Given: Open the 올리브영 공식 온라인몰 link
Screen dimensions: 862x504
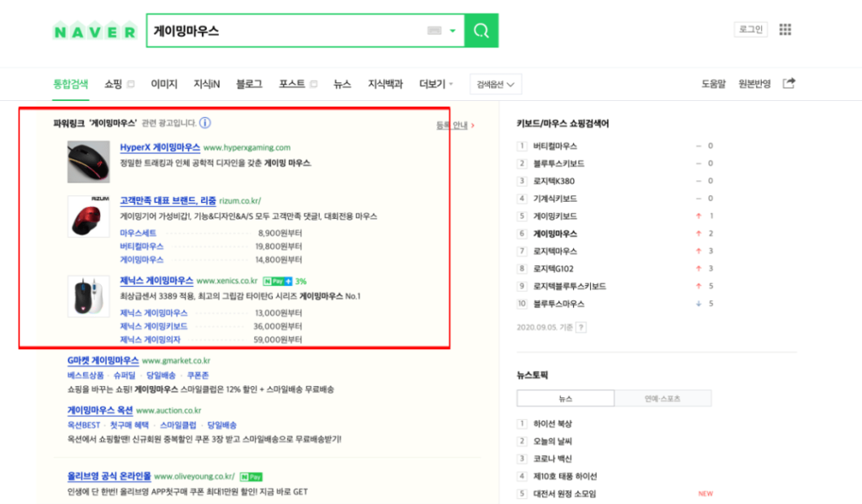Looking at the screenshot, I should (109, 476).
